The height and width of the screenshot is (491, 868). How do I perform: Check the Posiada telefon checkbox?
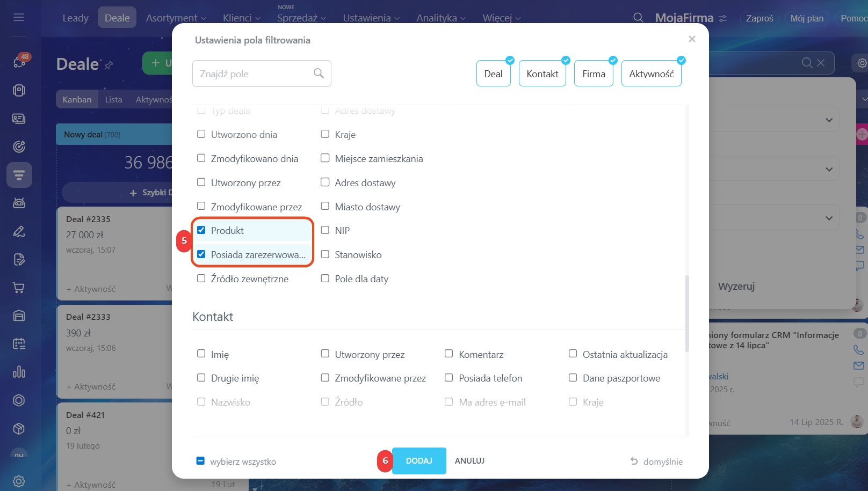point(449,378)
